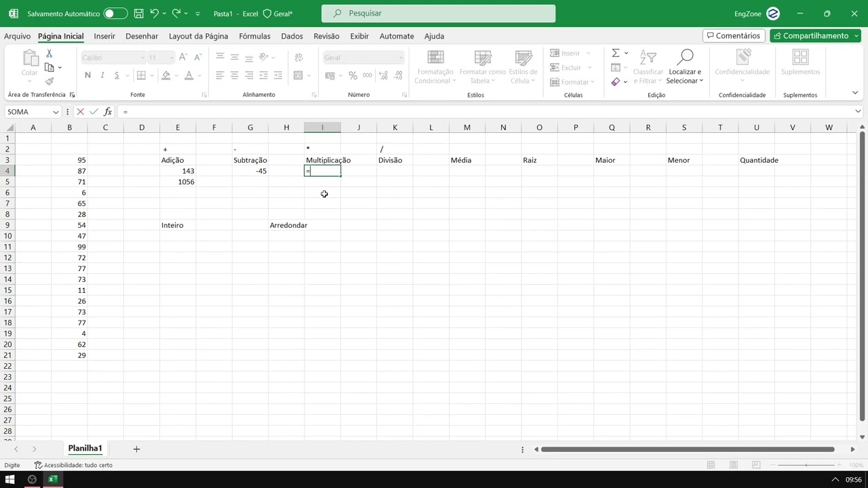Click the center alignment icon

(x=235, y=75)
